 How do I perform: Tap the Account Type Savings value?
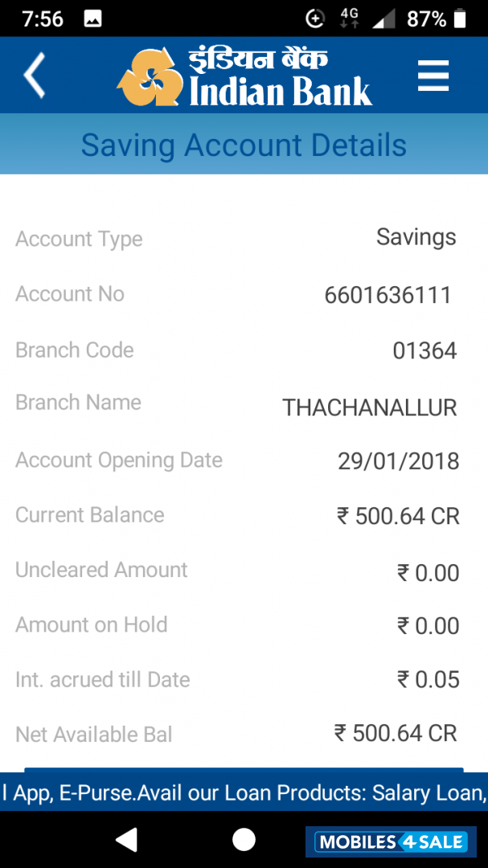coord(416,237)
